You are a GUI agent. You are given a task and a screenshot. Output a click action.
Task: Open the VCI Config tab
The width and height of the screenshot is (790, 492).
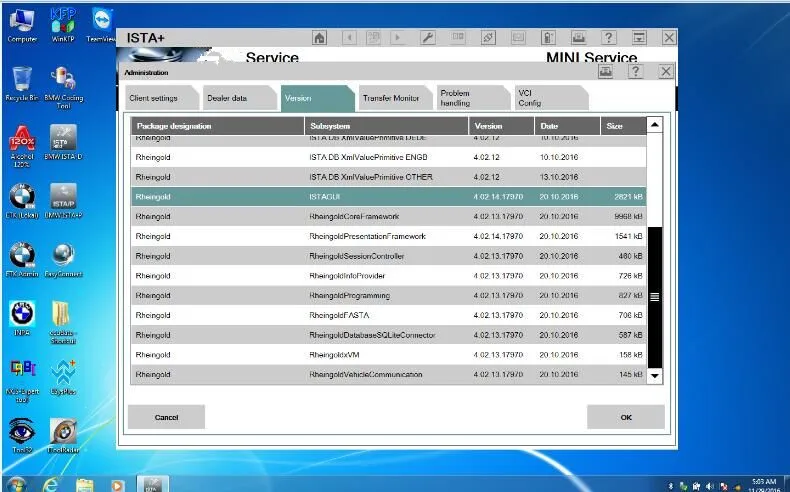tap(551, 98)
